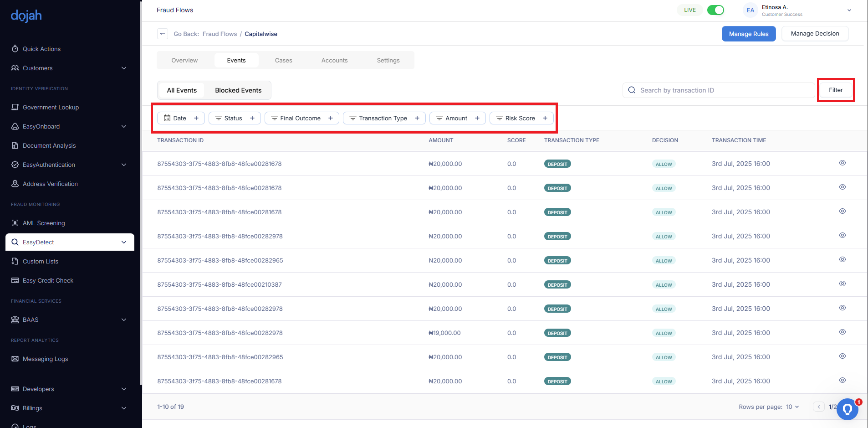The width and height of the screenshot is (868, 428).
Task: Click the plus icon on Date filter
Action: pos(196,118)
